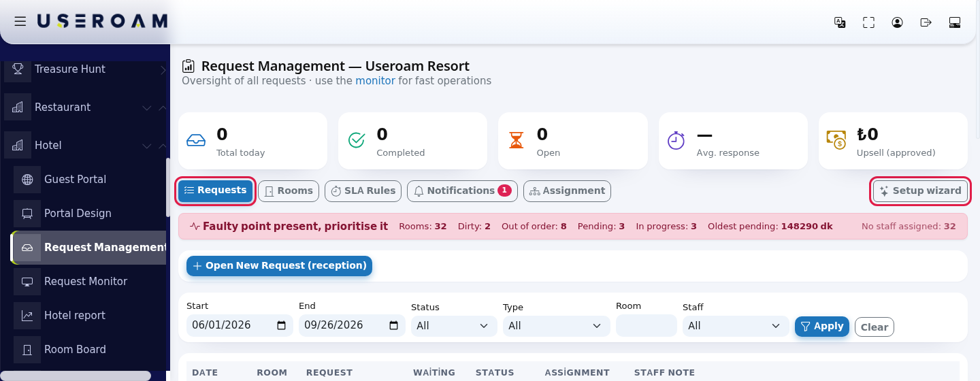Click the Avg. response stopwatch icon

[676, 140]
